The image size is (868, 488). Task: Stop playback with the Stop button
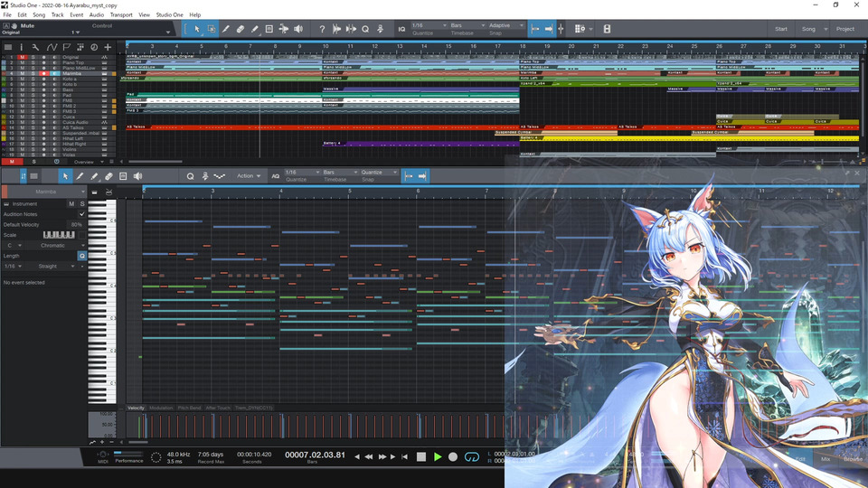421,456
